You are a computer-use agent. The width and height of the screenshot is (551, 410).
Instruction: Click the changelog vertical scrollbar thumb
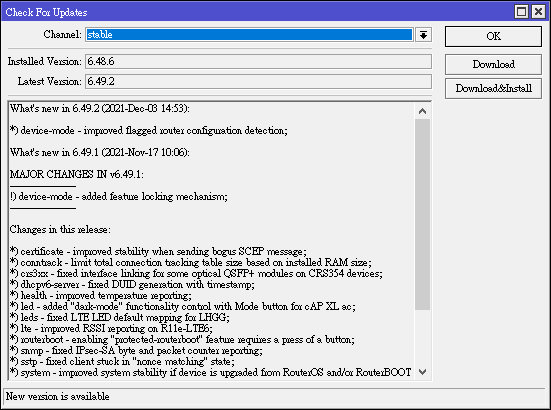click(x=422, y=214)
